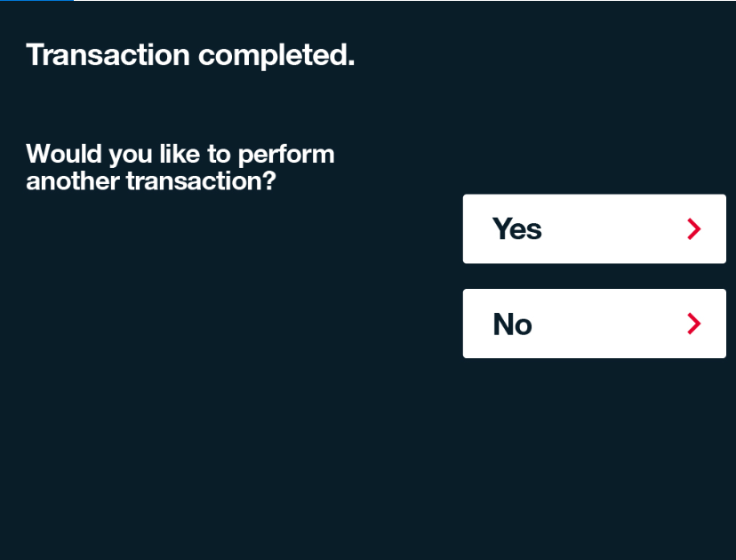Image resolution: width=736 pixels, height=560 pixels.
Task: Click the red chevron on the No button
Action: (694, 324)
